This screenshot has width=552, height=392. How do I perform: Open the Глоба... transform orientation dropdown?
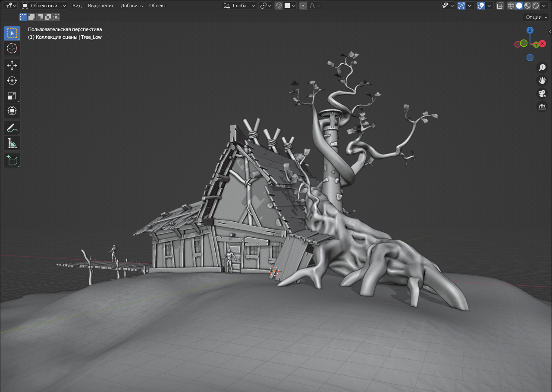(239, 6)
